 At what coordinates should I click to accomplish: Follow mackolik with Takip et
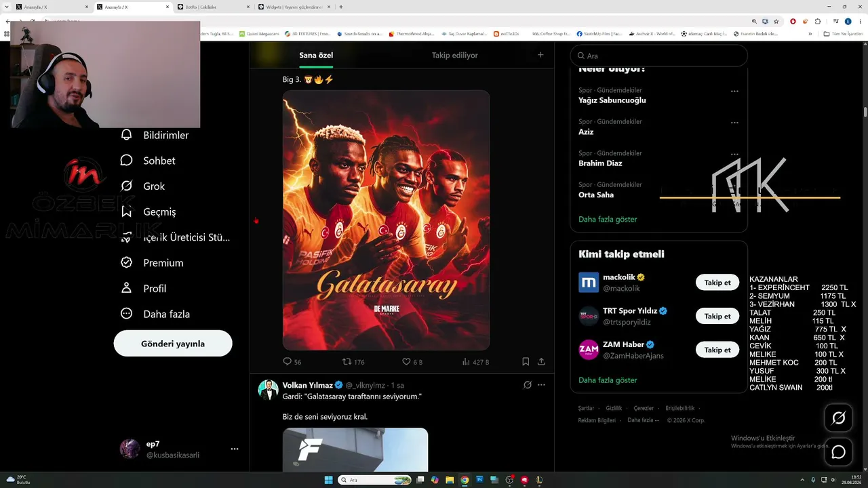[717, 283]
